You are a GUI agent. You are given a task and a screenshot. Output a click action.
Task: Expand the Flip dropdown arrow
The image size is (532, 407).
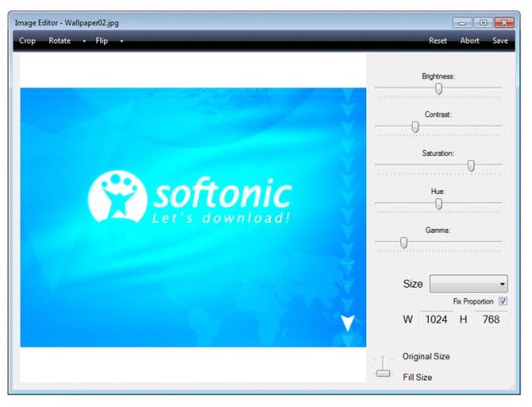[121, 41]
